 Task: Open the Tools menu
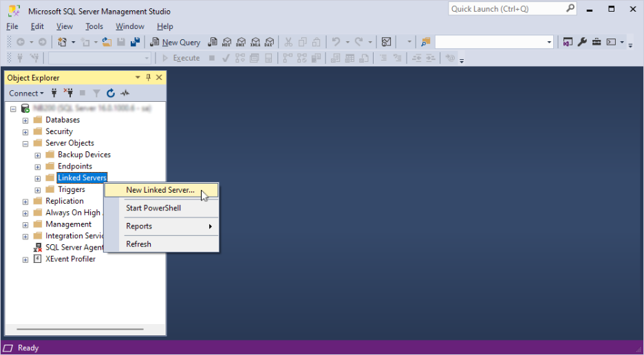[94, 26]
